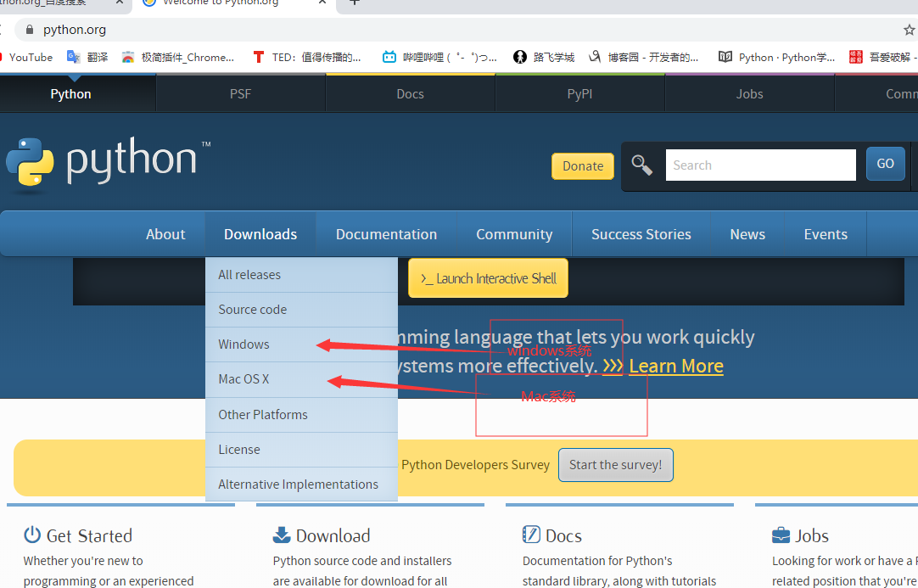918x588 pixels.
Task: Click the Jobs section briefcase icon
Action: [781, 535]
